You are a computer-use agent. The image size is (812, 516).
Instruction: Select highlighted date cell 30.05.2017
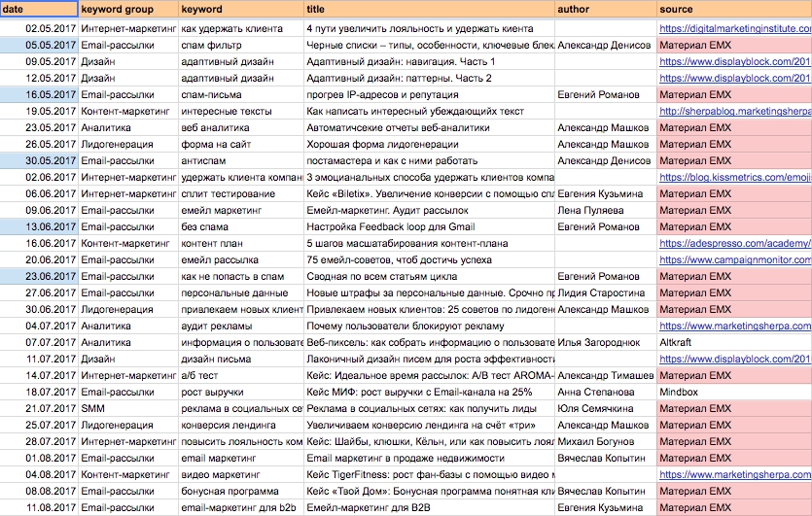(x=39, y=161)
